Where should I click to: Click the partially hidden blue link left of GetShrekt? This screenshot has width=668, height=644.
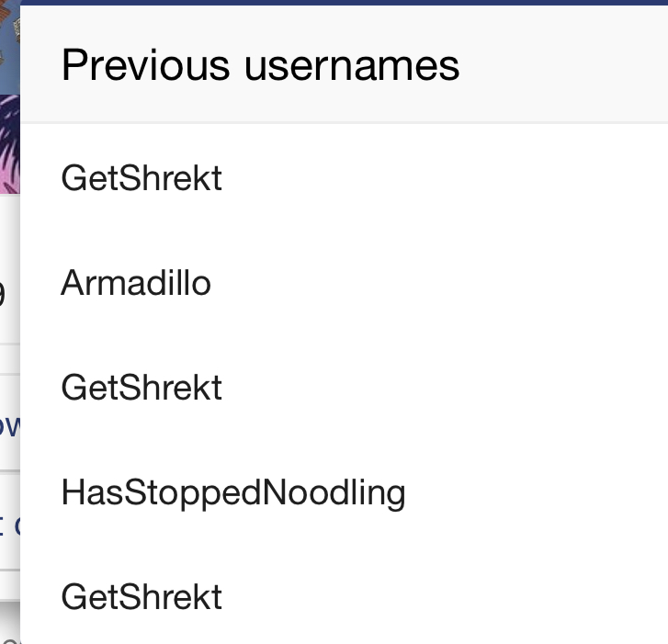coord(9,426)
